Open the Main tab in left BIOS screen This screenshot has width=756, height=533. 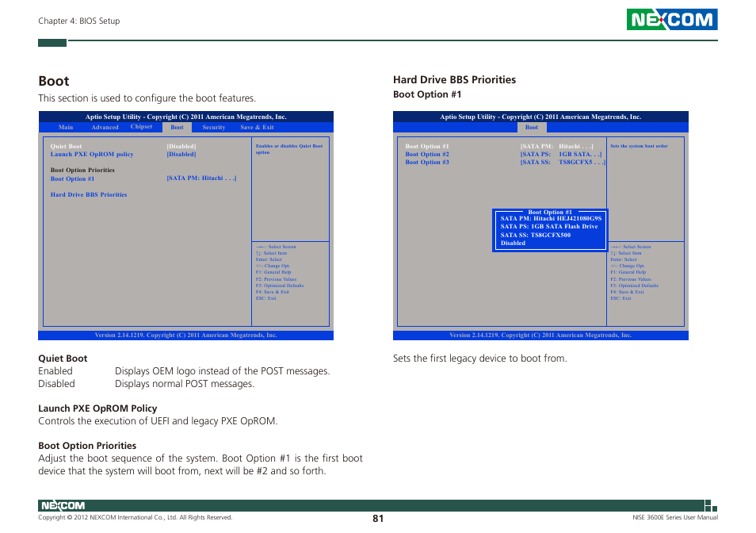[x=66, y=128]
